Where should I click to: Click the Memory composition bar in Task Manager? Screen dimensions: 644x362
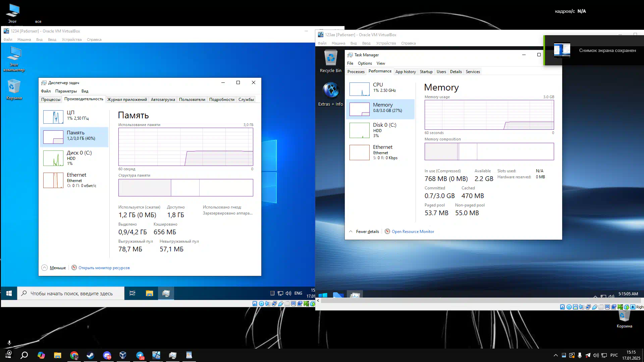click(x=489, y=152)
